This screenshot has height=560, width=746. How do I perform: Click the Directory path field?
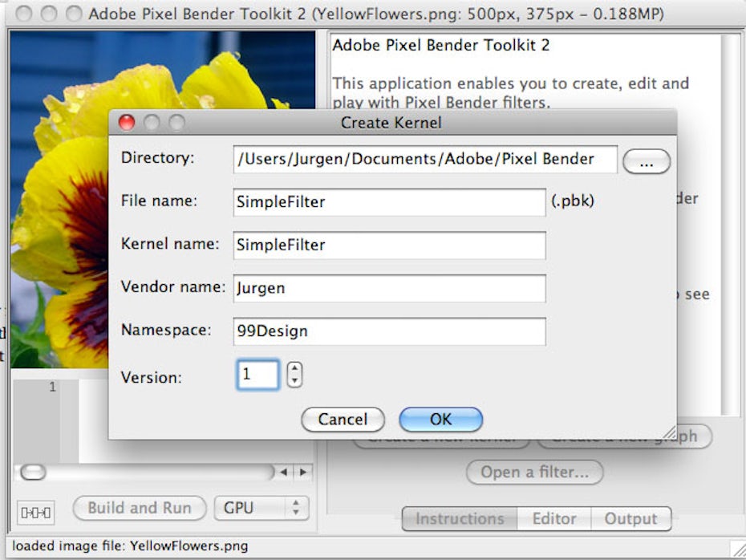(425, 159)
